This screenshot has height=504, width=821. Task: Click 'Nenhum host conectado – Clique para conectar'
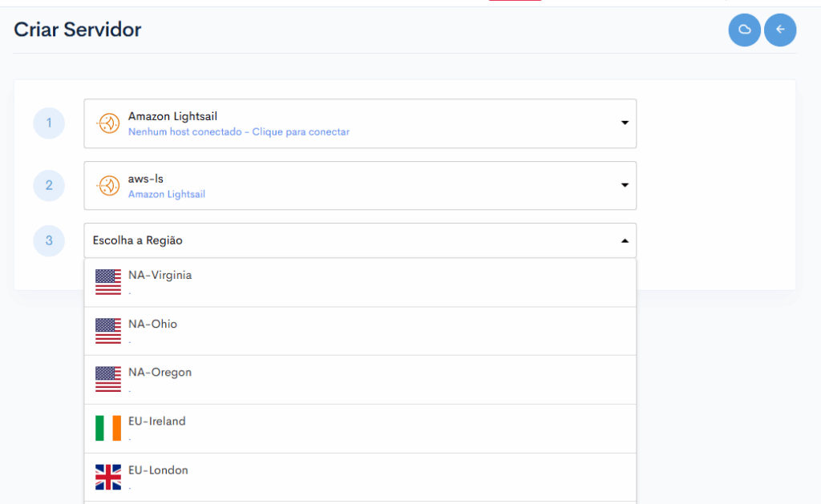point(239,132)
